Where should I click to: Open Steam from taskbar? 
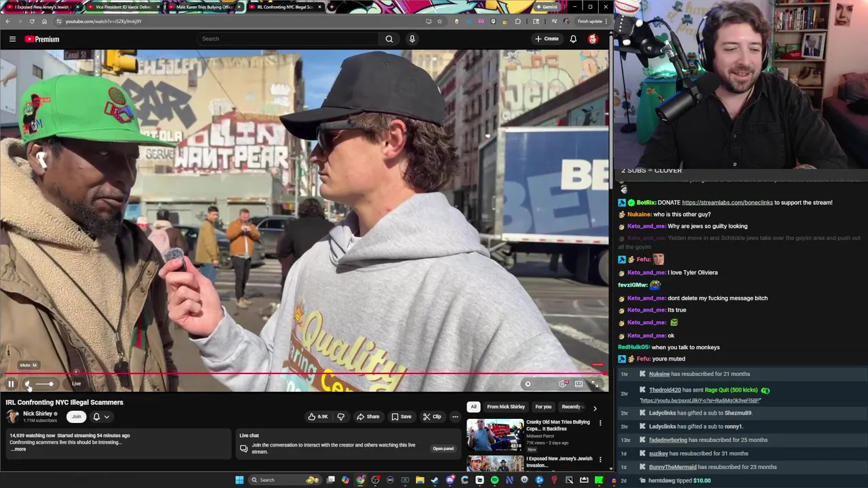435,480
